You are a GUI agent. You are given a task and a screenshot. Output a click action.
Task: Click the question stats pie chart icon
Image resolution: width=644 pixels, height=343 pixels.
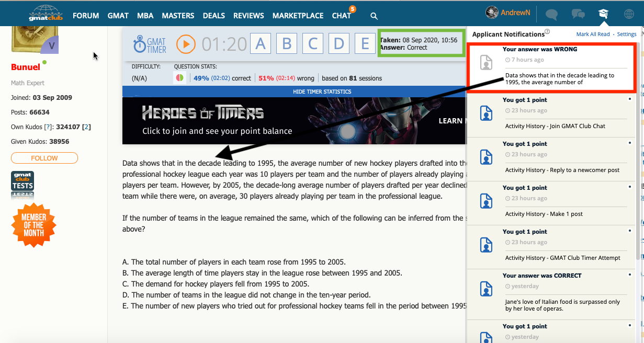pos(179,78)
